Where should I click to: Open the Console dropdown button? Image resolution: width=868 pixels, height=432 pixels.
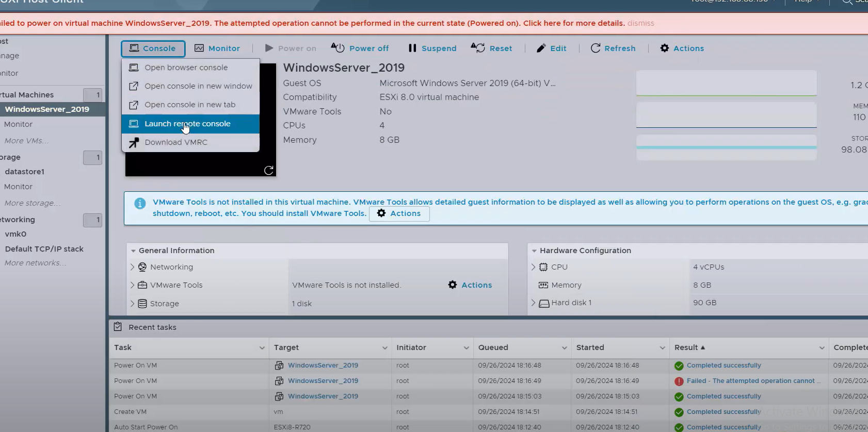click(153, 48)
